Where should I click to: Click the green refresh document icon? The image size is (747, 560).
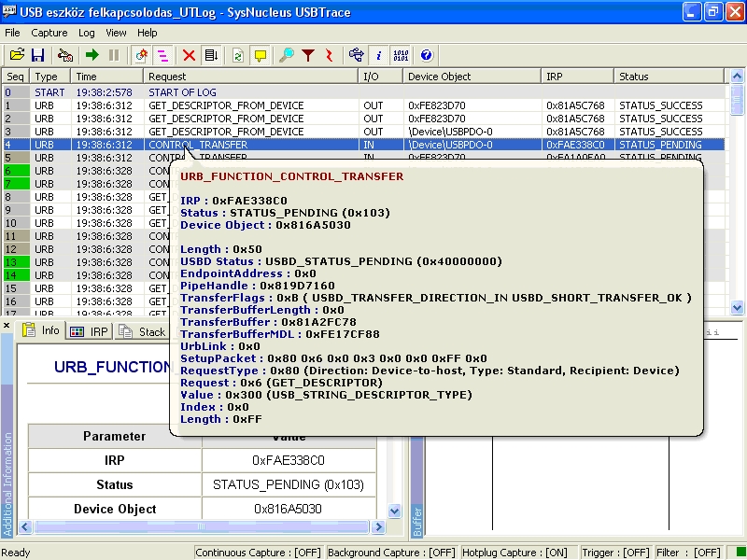click(238, 55)
